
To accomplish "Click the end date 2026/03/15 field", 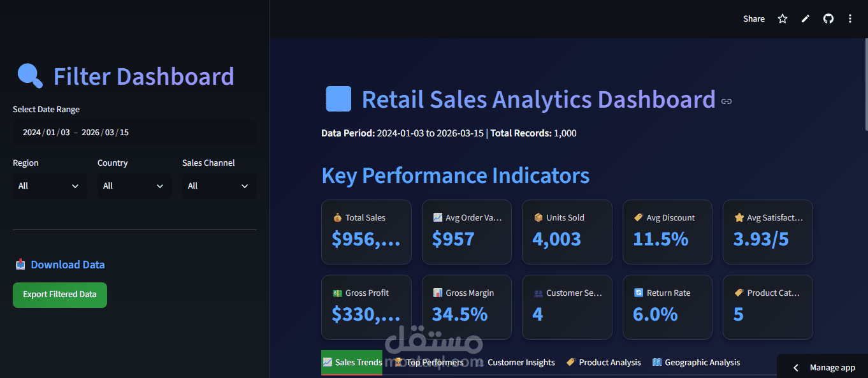I will [x=105, y=133].
